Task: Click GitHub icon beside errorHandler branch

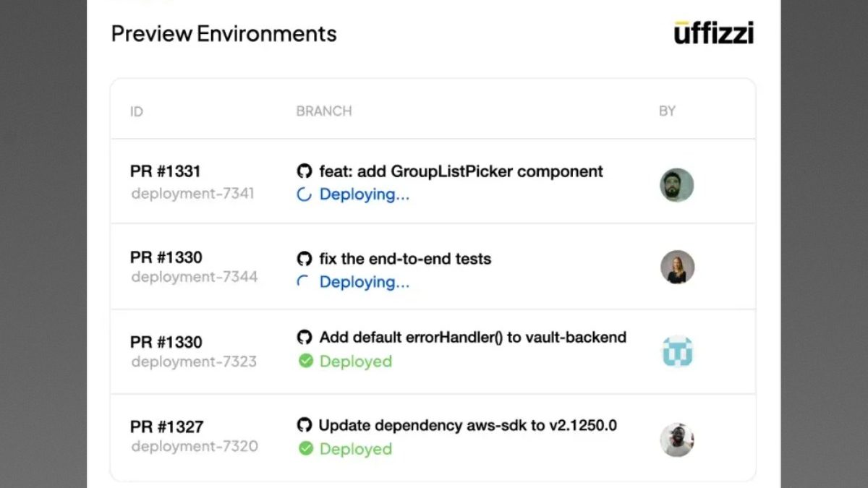Action: [x=305, y=337]
